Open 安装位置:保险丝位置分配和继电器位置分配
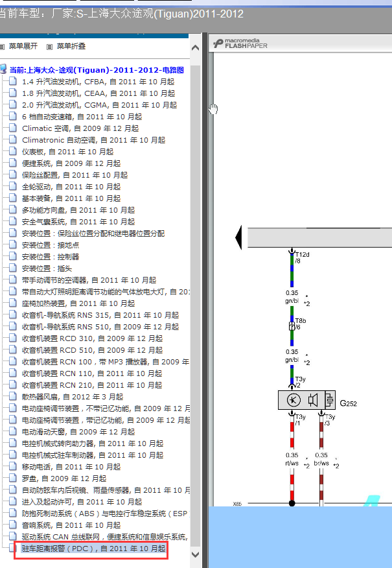Screen dimensions: 392x568 (x=93, y=233)
